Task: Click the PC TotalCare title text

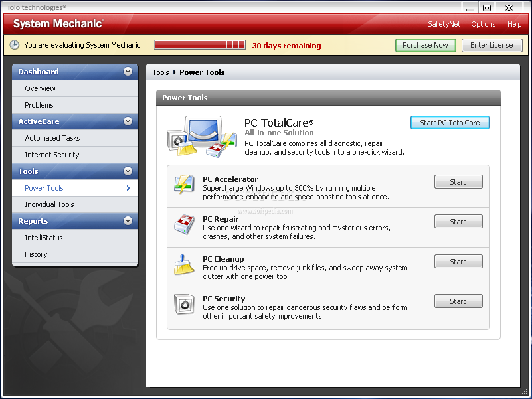Action: coord(279,123)
